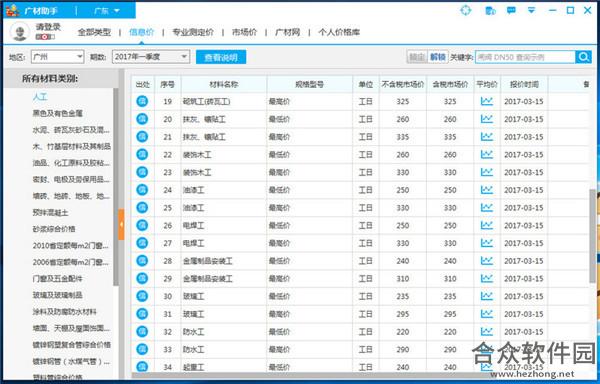Click the user avatar picture
The image size is (600, 384).
[20, 32]
